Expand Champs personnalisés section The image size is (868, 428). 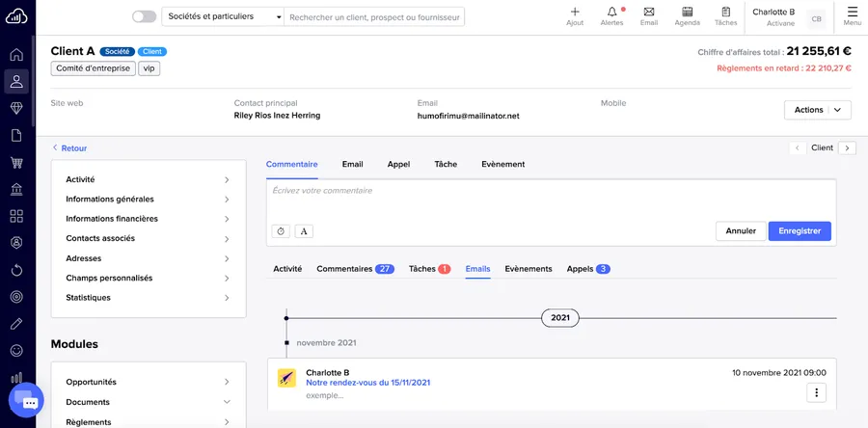[x=149, y=279]
